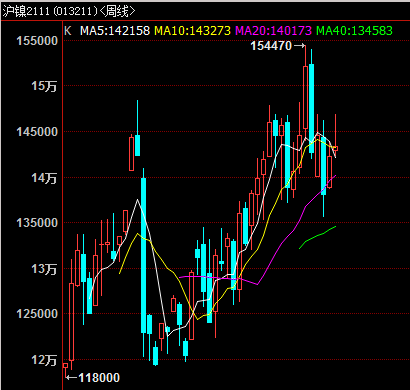Select the MA40:134583 legend entry
This screenshot has width=410, height=390.
(354, 31)
